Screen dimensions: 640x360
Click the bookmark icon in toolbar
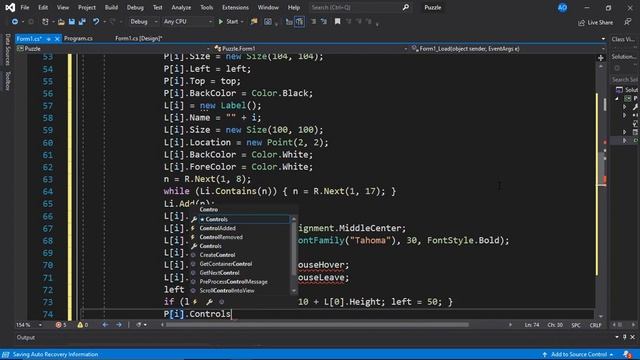point(338,22)
